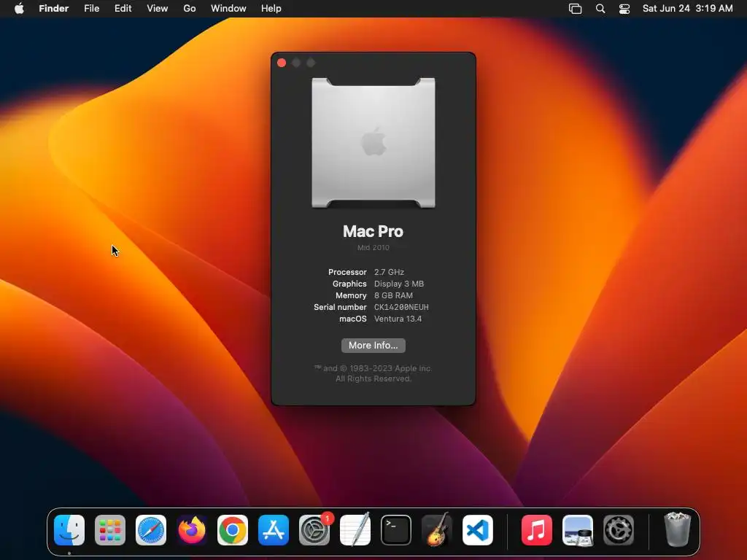
Task: Open System Settings with notification badge
Action: [314, 530]
